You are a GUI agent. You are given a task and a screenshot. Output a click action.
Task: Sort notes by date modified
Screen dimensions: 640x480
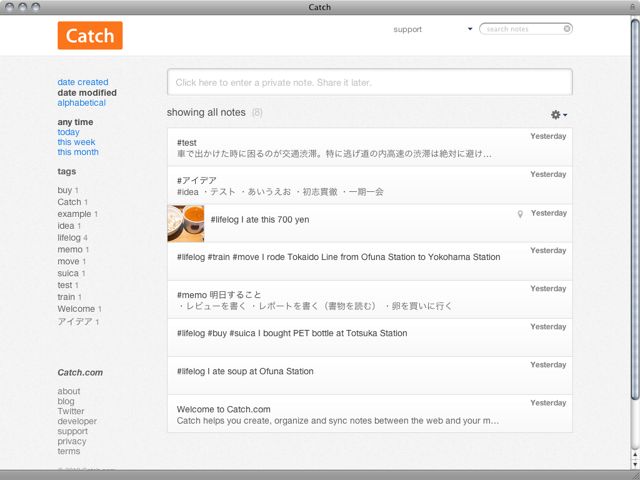[87, 93]
